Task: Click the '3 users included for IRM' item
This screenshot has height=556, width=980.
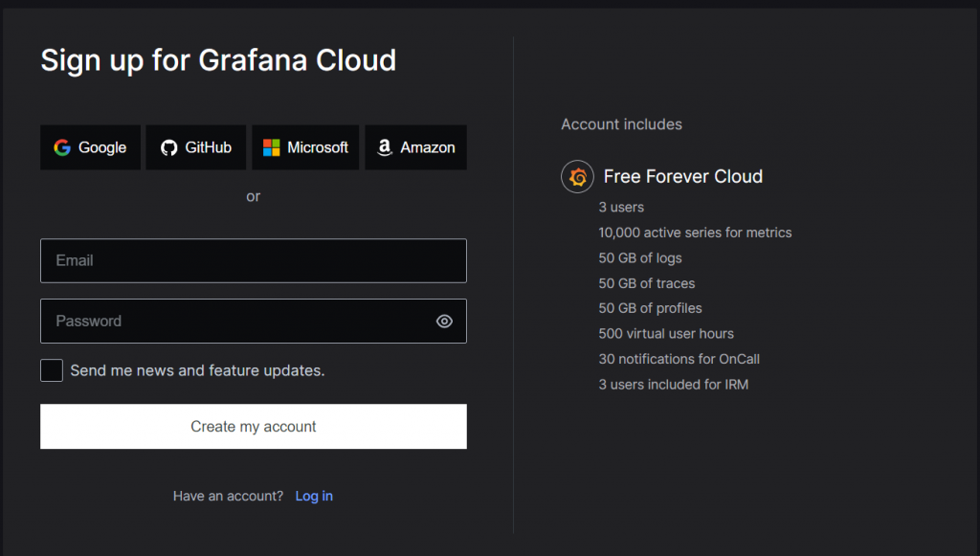Action: point(673,385)
